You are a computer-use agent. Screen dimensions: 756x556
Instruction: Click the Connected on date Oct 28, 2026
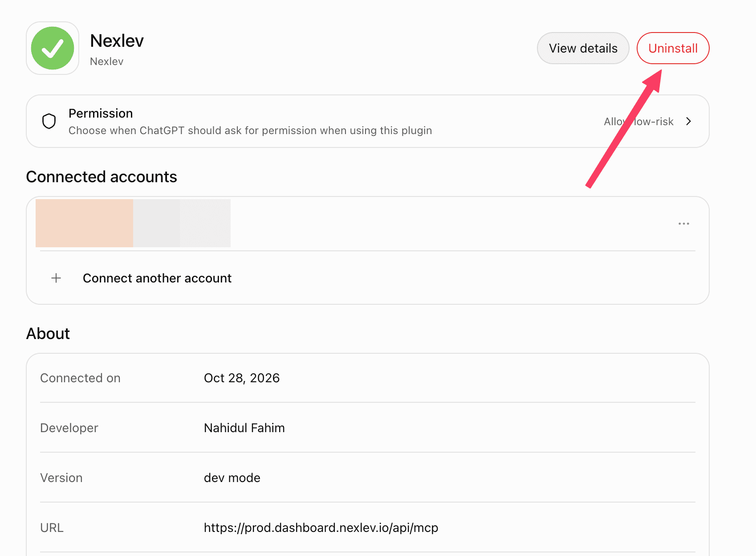(x=242, y=378)
